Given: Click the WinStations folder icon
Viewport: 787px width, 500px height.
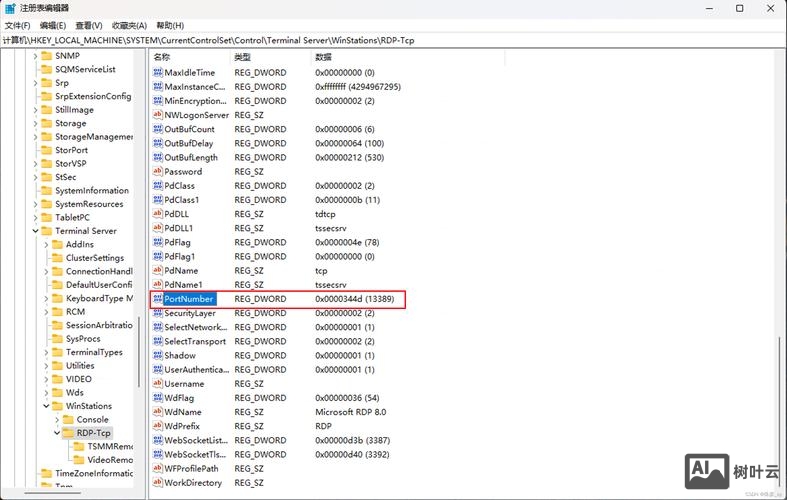Looking at the screenshot, I should (57, 406).
